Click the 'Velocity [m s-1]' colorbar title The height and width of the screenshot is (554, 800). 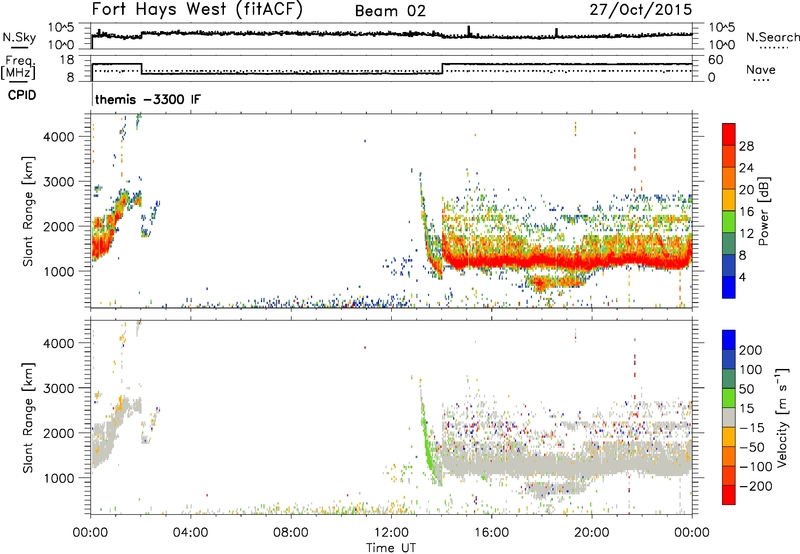click(782, 417)
